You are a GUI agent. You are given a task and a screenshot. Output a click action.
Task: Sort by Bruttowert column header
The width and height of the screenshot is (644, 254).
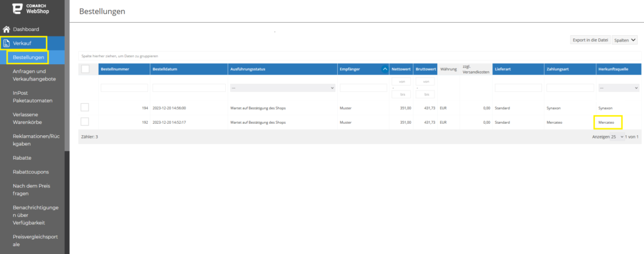425,69
